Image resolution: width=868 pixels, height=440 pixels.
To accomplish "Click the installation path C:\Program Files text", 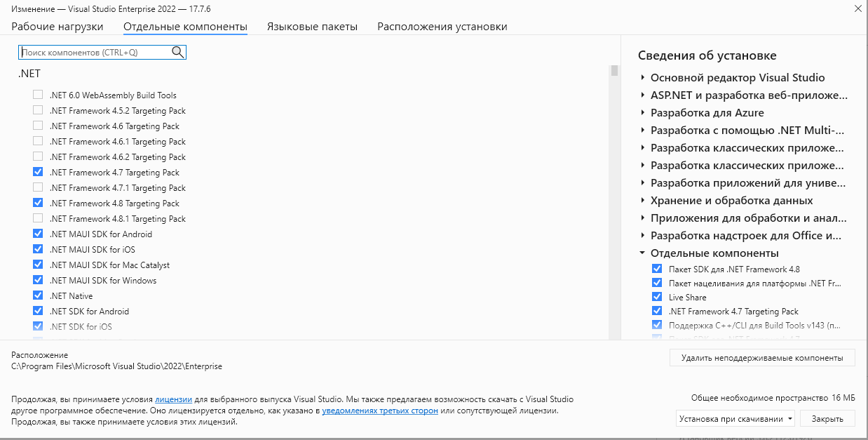I will click(x=116, y=366).
